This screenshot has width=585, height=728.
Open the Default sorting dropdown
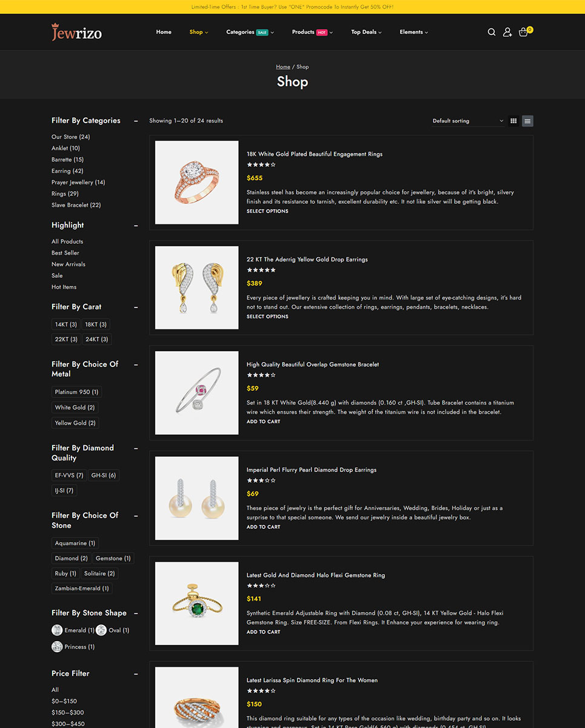click(467, 121)
